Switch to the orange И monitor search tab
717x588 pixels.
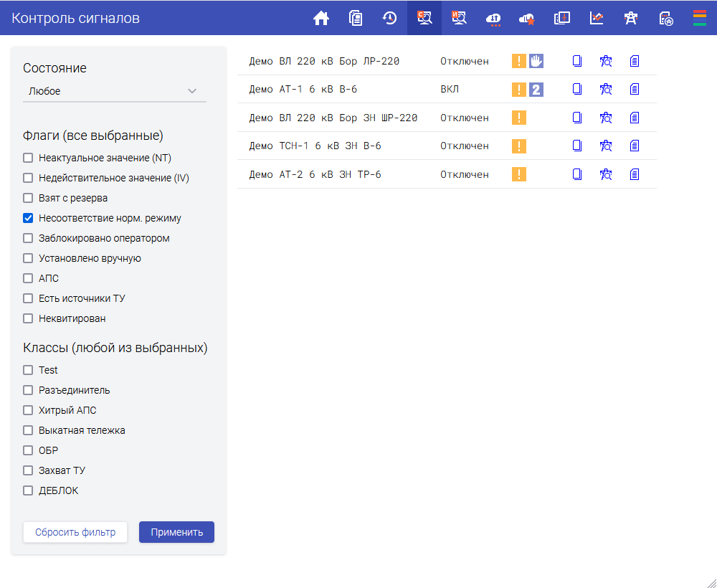[459, 19]
